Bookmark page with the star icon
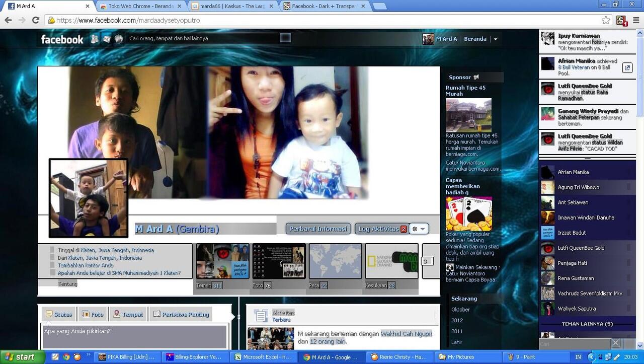 606,20
